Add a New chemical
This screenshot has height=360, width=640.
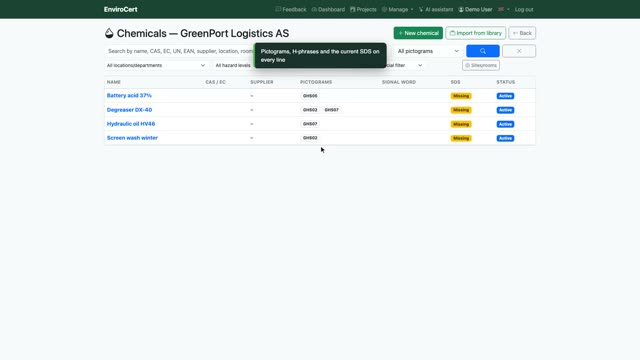click(x=418, y=33)
